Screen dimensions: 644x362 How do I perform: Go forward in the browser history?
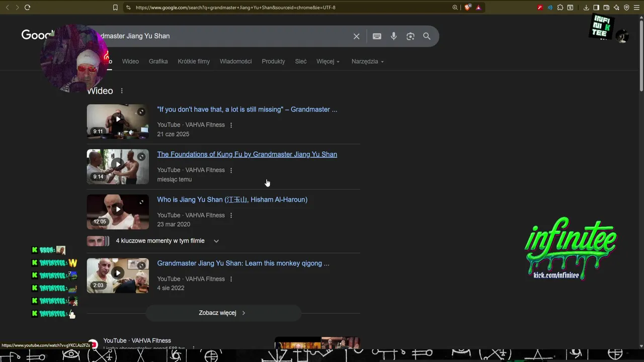(x=17, y=8)
